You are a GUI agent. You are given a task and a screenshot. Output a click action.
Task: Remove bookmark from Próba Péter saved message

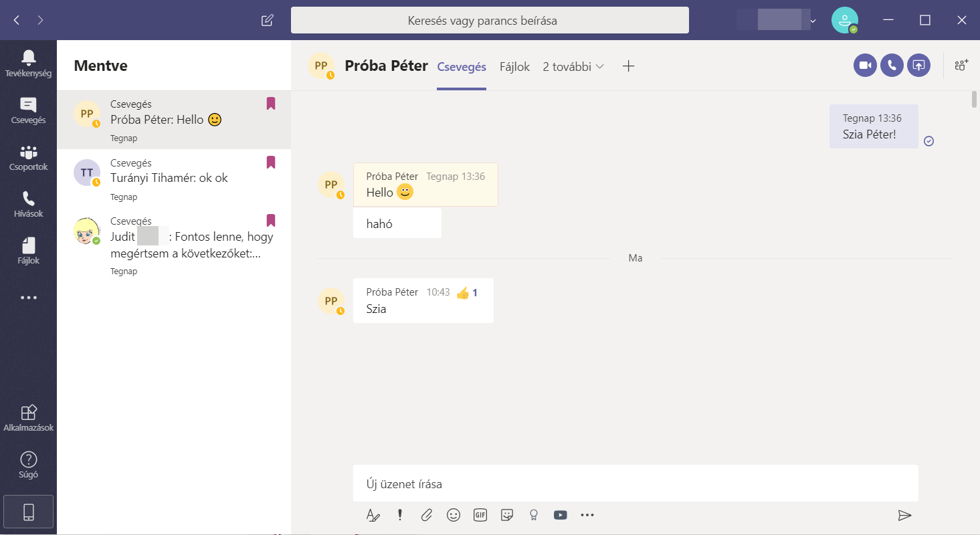(271, 104)
